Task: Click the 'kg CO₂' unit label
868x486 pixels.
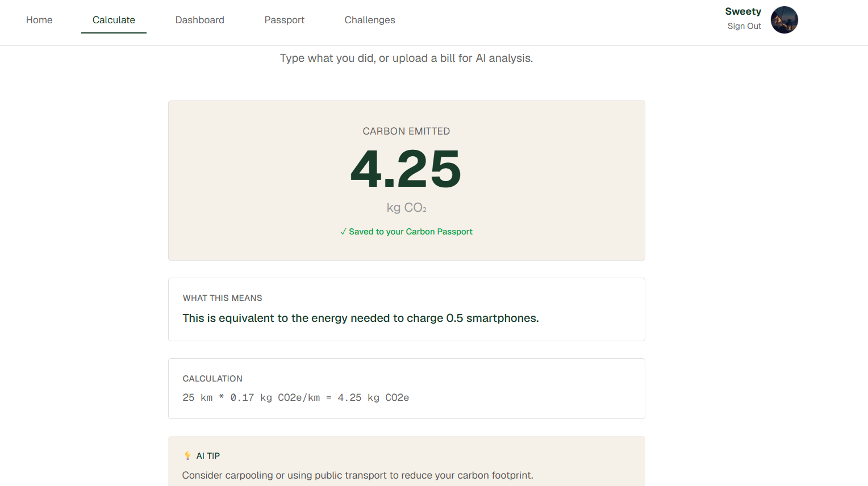Action: pos(406,208)
